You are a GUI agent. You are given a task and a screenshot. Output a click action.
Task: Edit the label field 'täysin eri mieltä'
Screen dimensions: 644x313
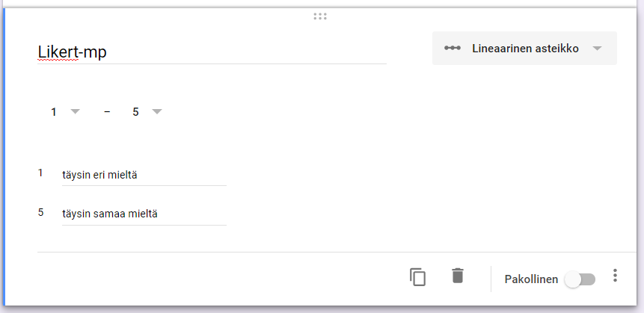144,176
